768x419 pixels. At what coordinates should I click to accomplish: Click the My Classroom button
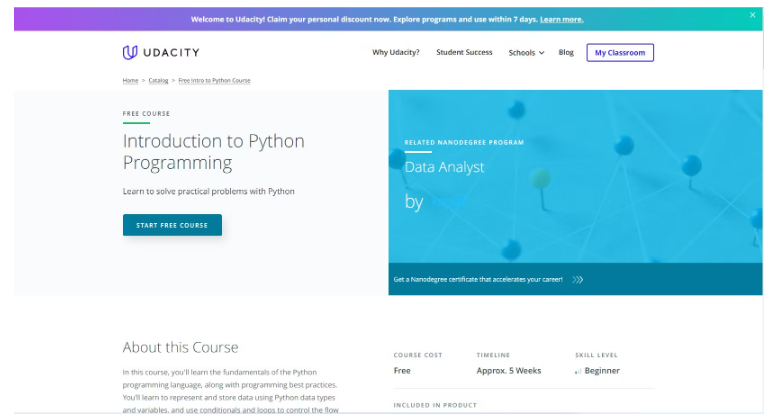click(620, 52)
